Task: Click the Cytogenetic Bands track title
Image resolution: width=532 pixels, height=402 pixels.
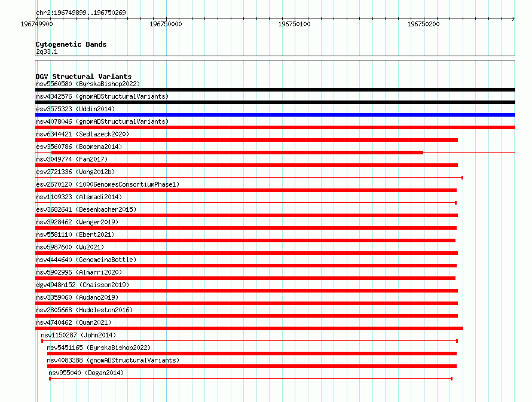Action: pyautogui.click(x=71, y=44)
